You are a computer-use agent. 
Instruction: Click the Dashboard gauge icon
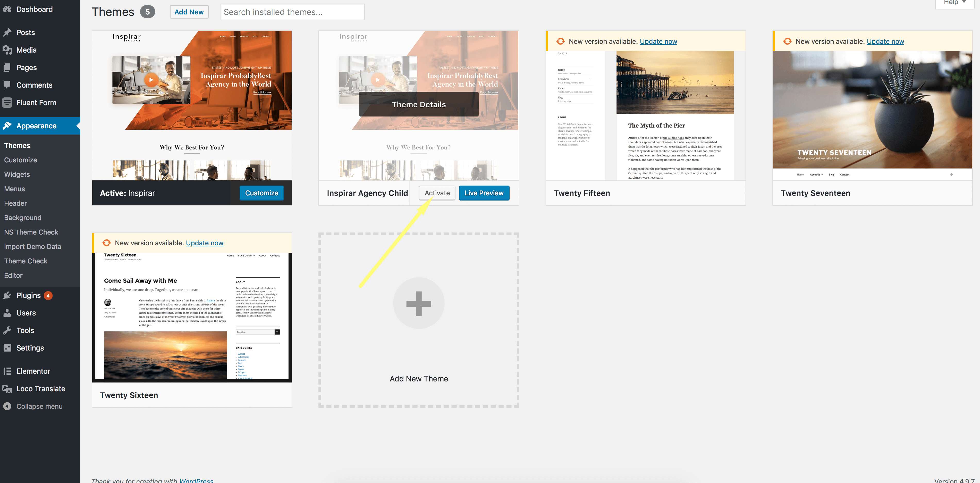coord(7,9)
